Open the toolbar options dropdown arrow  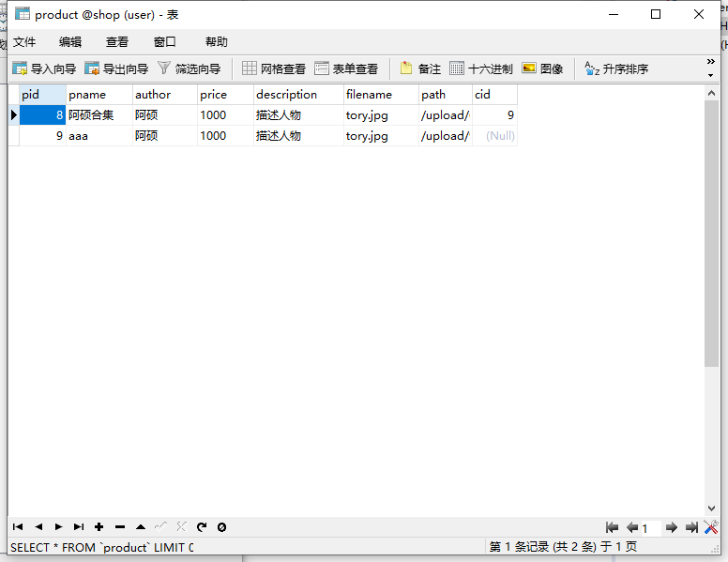711,75
